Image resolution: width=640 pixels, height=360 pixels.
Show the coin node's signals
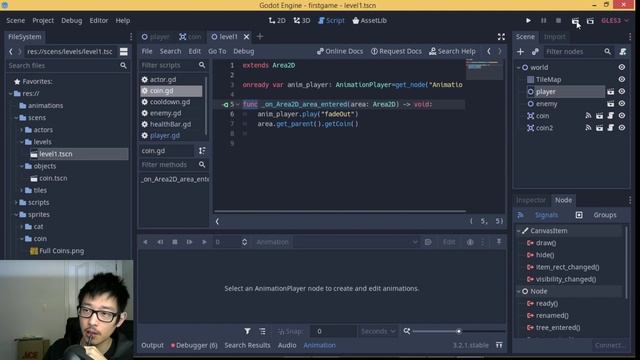[x=588, y=116]
